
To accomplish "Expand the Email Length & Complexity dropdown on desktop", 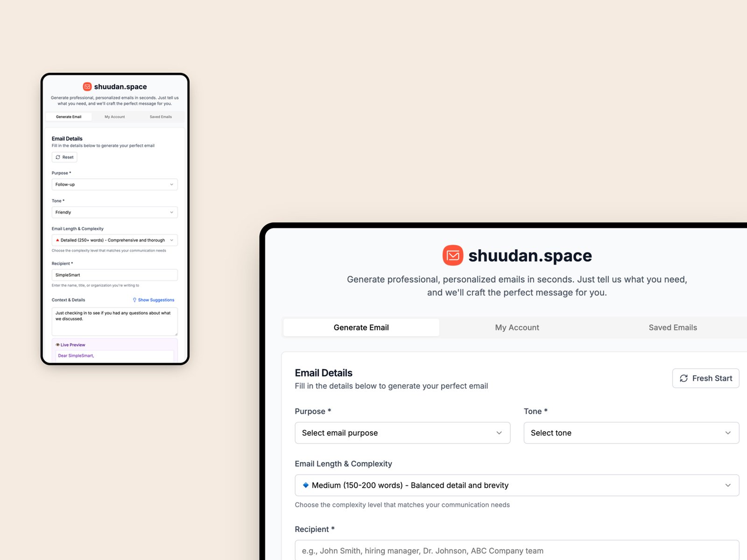I will click(x=516, y=485).
